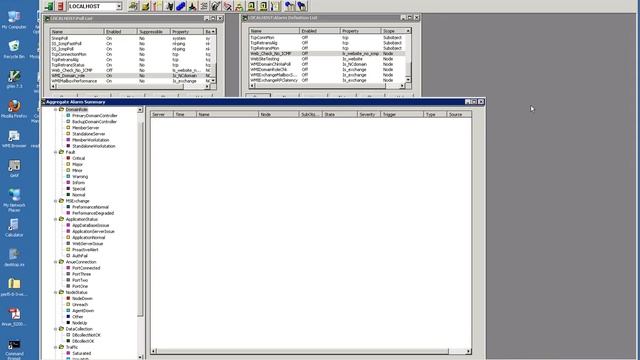The image size is (640, 360).
Task: Select BackupDomainController in the tree
Action: click(94, 122)
